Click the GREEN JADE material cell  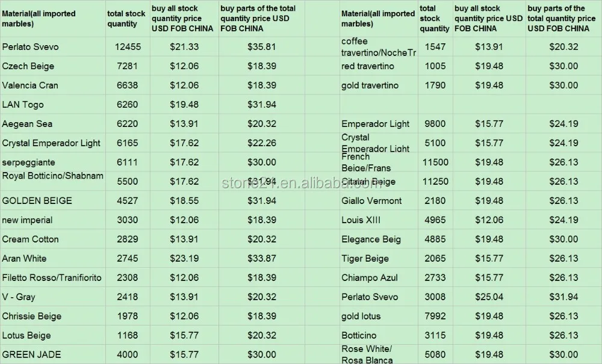point(31,355)
